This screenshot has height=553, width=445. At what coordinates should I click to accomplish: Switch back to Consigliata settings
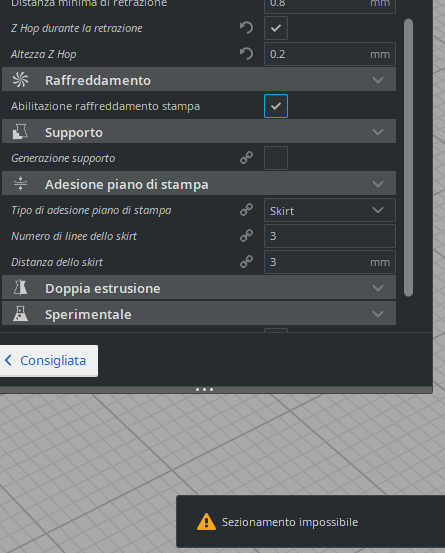48,361
